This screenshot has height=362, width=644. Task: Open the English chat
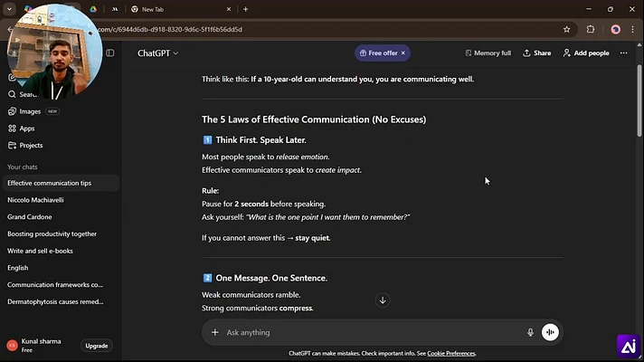(x=61, y=268)
